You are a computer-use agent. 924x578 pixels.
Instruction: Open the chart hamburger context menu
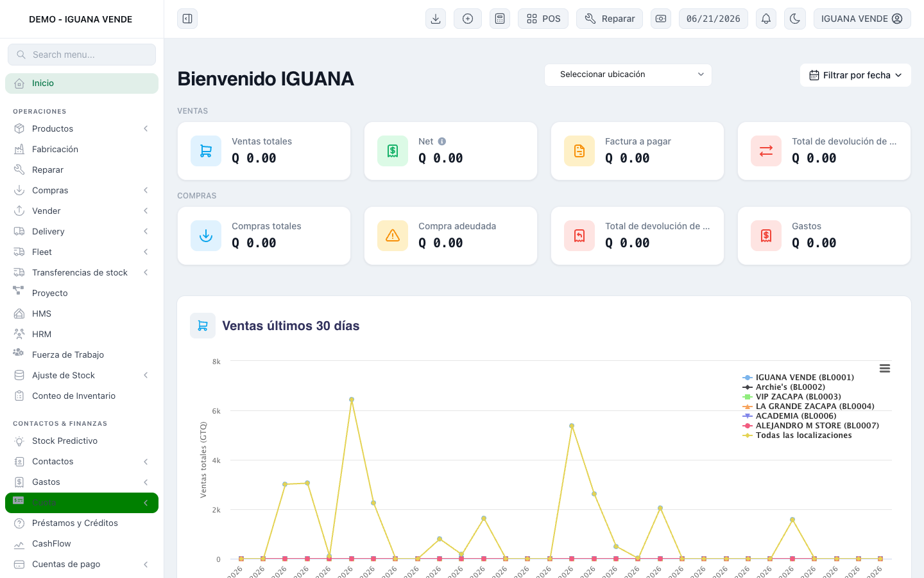coord(885,369)
